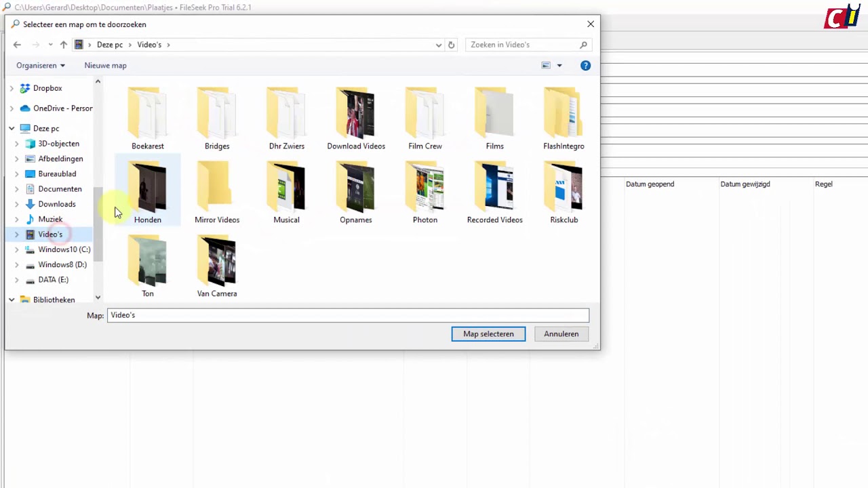This screenshot has height=488, width=868.
Task: Click the navigation pane scrollbar thumb
Action: (98, 224)
